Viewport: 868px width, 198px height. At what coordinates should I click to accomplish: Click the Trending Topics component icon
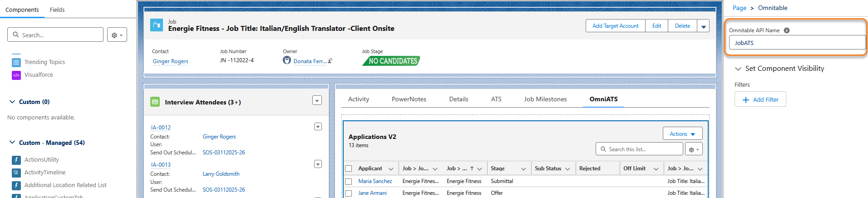coord(16,62)
